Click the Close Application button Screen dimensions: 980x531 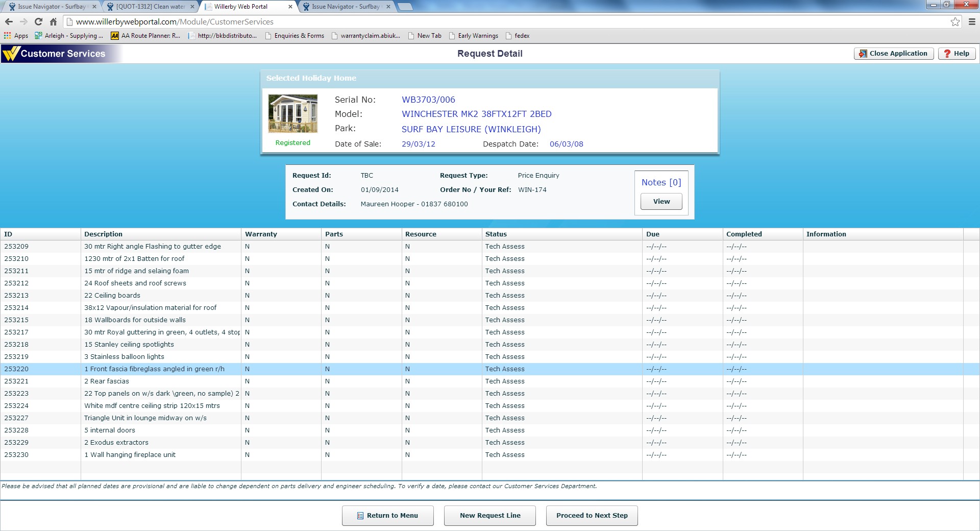[x=894, y=54]
